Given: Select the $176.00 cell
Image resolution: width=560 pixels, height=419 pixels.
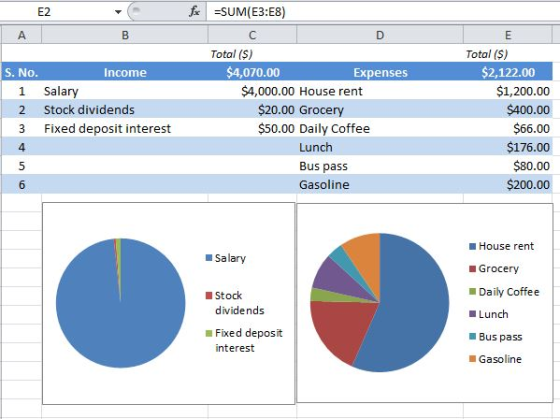Looking at the screenshot, I should (x=508, y=147).
